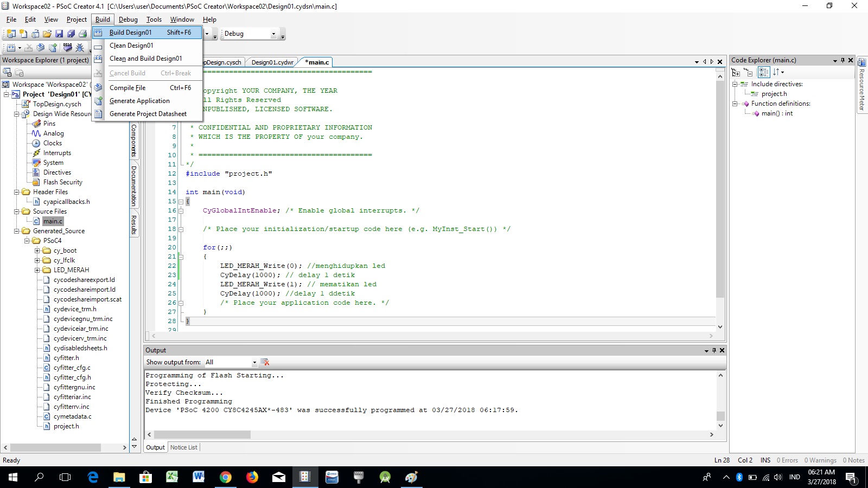Image resolution: width=868 pixels, height=488 pixels.
Task: Open the Clocks resource item
Action: click(53, 143)
